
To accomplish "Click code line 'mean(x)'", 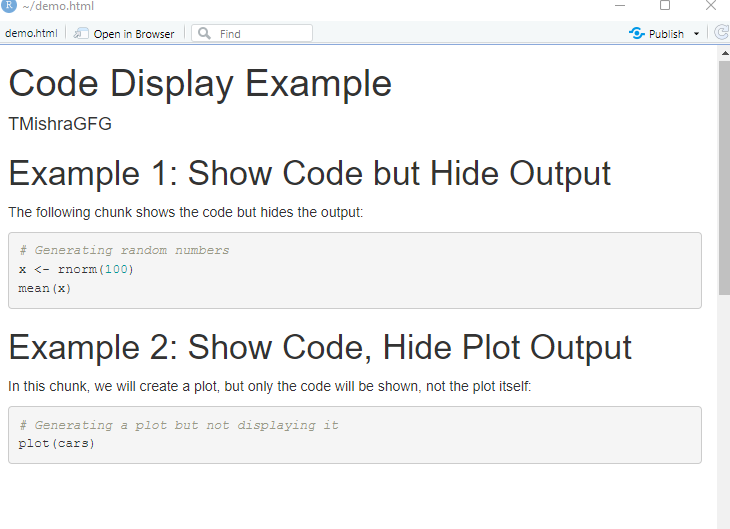I will 45,289.
